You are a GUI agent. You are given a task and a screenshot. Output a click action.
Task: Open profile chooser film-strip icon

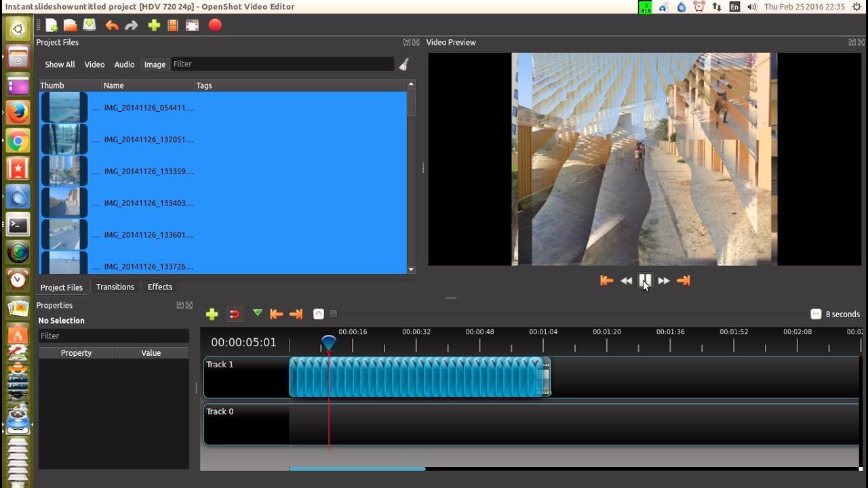173,25
